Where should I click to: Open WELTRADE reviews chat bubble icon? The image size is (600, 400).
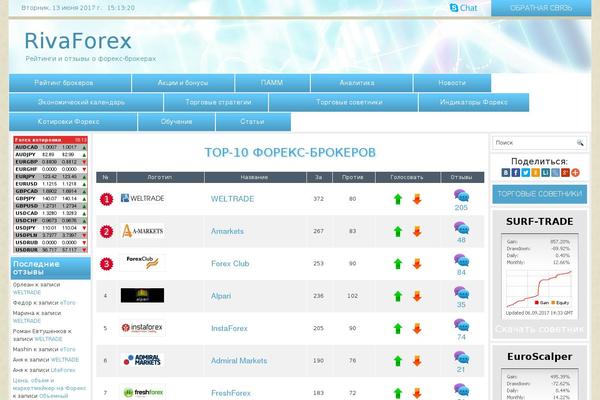pyautogui.click(x=461, y=196)
